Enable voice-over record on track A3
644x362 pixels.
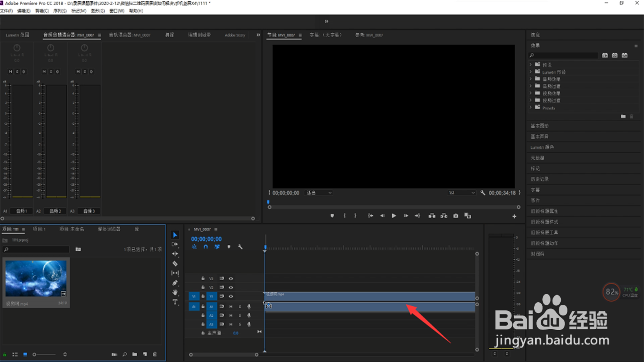click(x=249, y=324)
